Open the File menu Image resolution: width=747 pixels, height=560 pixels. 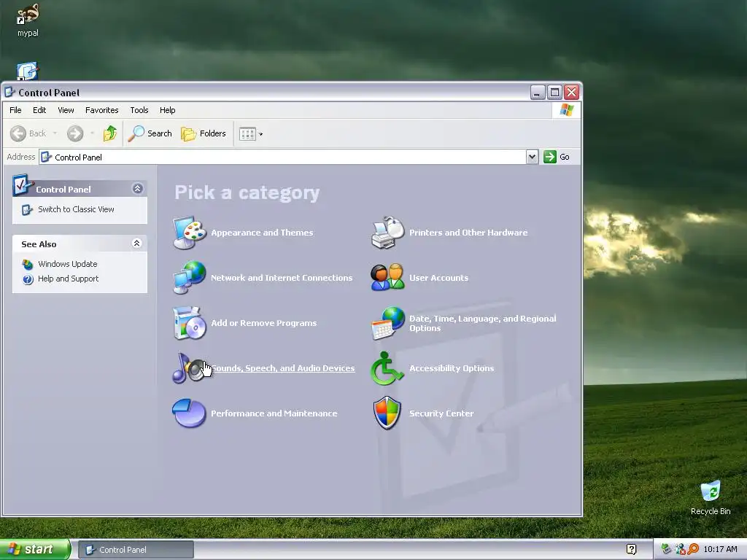click(15, 110)
